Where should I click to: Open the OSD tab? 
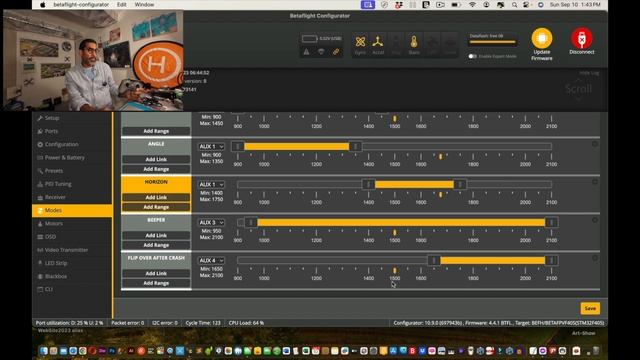click(x=72, y=237)
